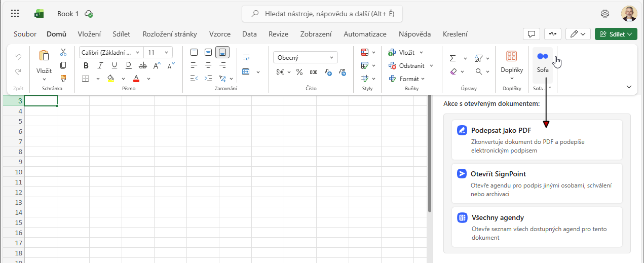The height and width of the screenshot is (263, 644).
Task: Switch to the Automatizace tab
Action: pyautogui.click(x=365, y=34)
